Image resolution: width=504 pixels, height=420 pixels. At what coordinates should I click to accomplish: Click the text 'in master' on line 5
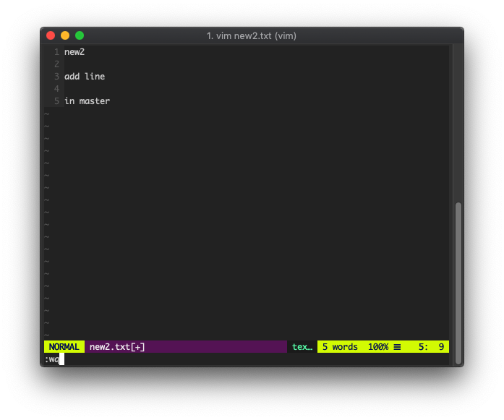pyautogui.click(x=87, y=101)
